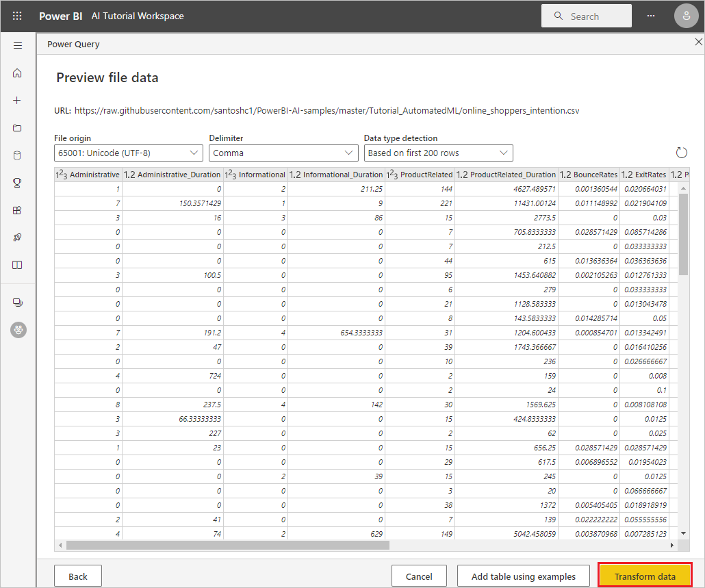Open the Apps icon in sidebar
This screenshot has width=705, height=588.
click(17, 210)
